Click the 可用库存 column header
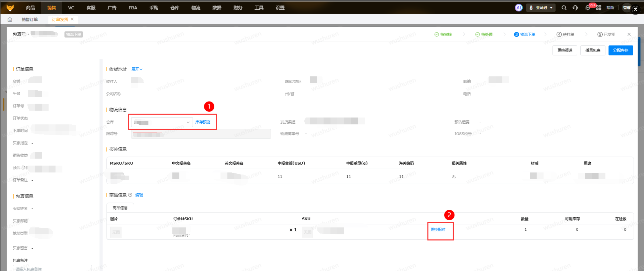Screen dimensions: 644x271 pyautogui.click(x=572, y=219)
